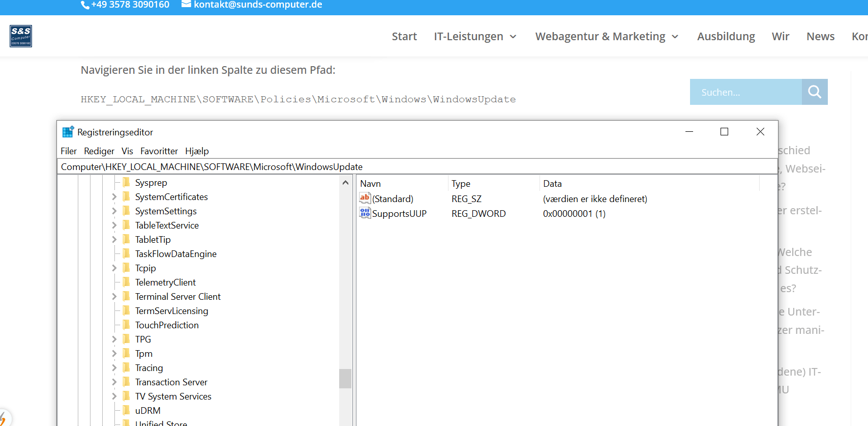Image resolution: width=868 pixels, height=426 pixels.
Task: Open the Webagentur & Marketing dropdown chevron
Action: [x=675, y=37]
